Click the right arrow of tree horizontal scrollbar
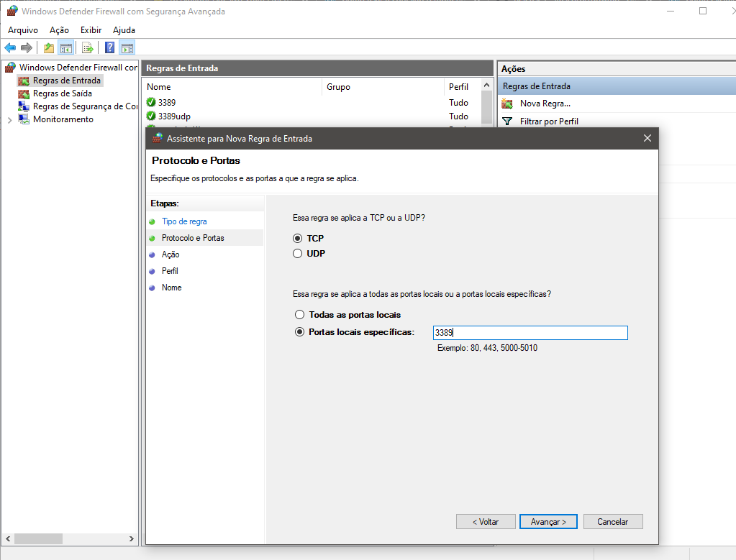This screenshot has width=736, height=560. point(132,539)
